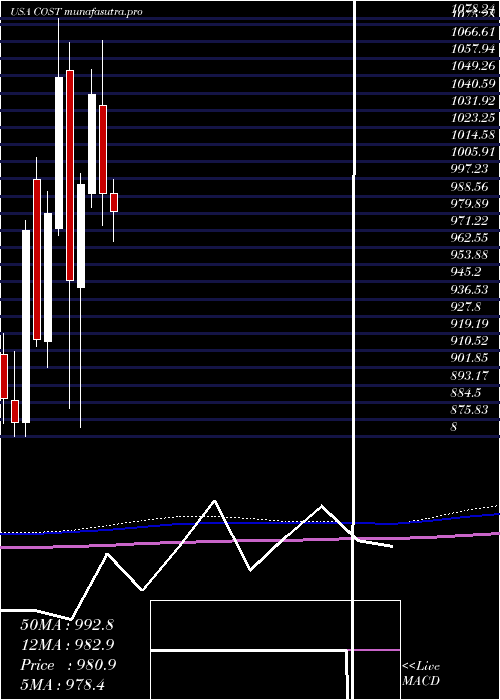The width and height of the screenshot is (500, 700).
Task: Pick the 1005.91 price label
Action: (474, 152)
